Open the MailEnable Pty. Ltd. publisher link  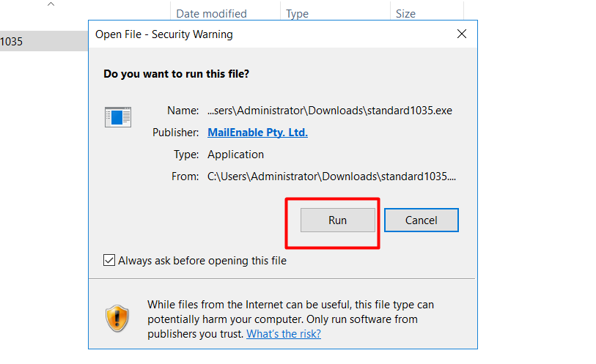click(x=257, y=133)
